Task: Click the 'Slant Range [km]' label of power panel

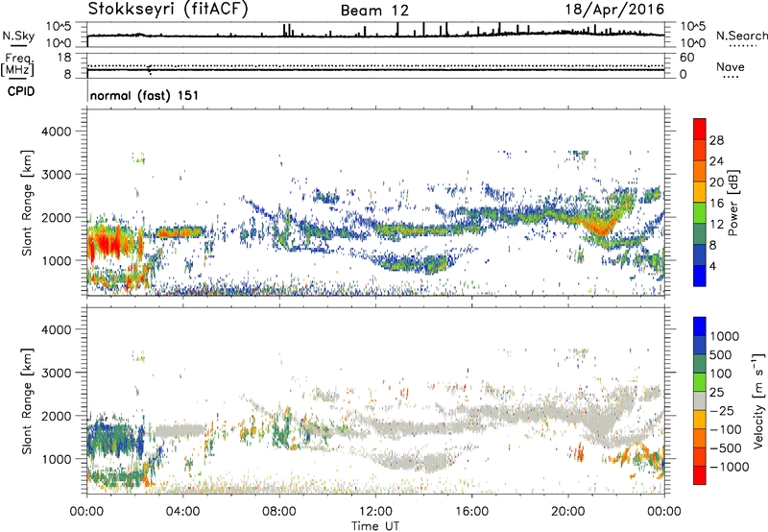Action: pos(27,203)
